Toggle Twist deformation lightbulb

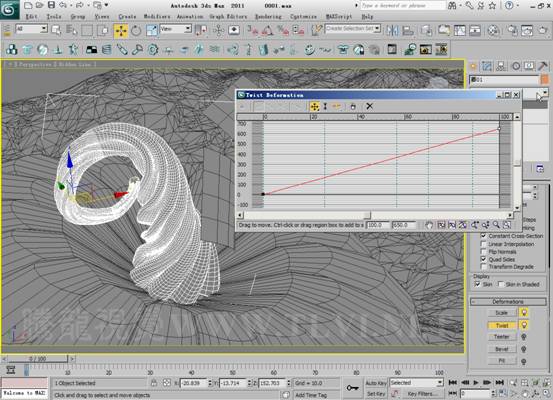coord(524,325)
